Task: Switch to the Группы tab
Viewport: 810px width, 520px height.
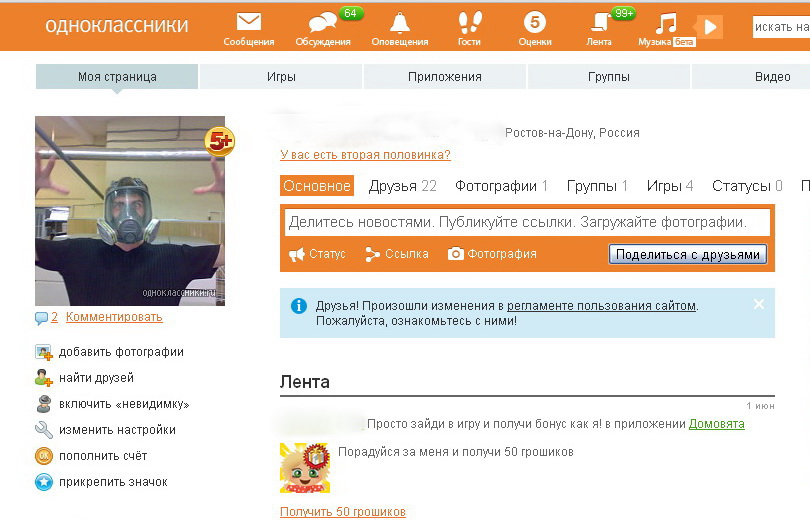Action: [x=608, y=77]
